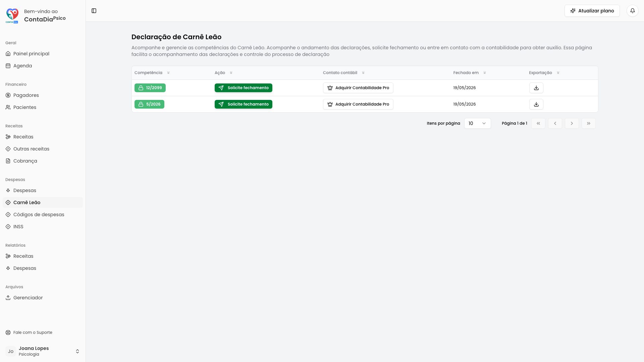Go to previous page
This screenshot has height=362, width=644.
click(555, 123)
